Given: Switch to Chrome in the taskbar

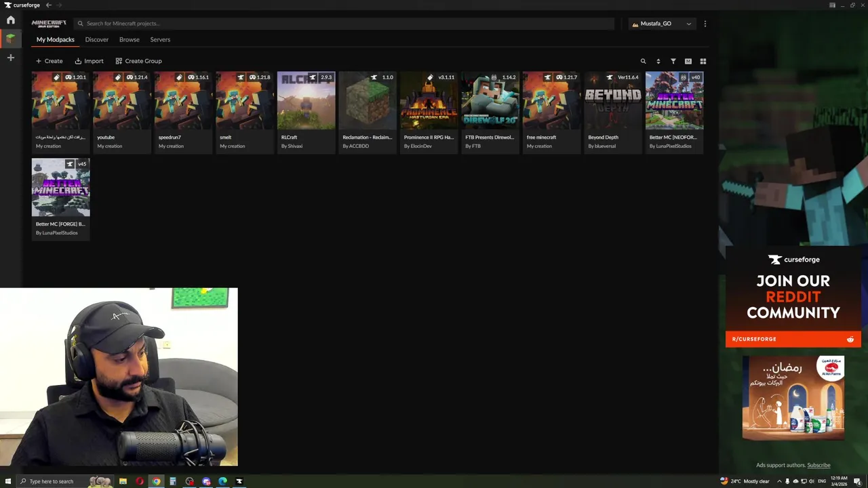Looking at the screenshot, I should [x=156, y=481].
